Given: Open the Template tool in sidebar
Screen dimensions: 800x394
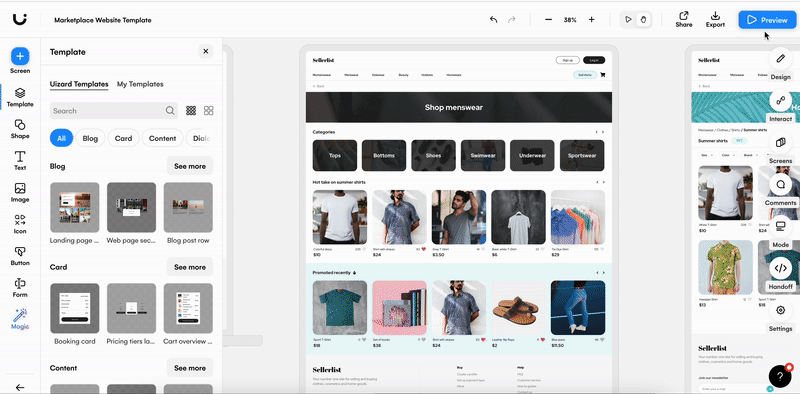Looking at the screenshot, I should 20,97.
